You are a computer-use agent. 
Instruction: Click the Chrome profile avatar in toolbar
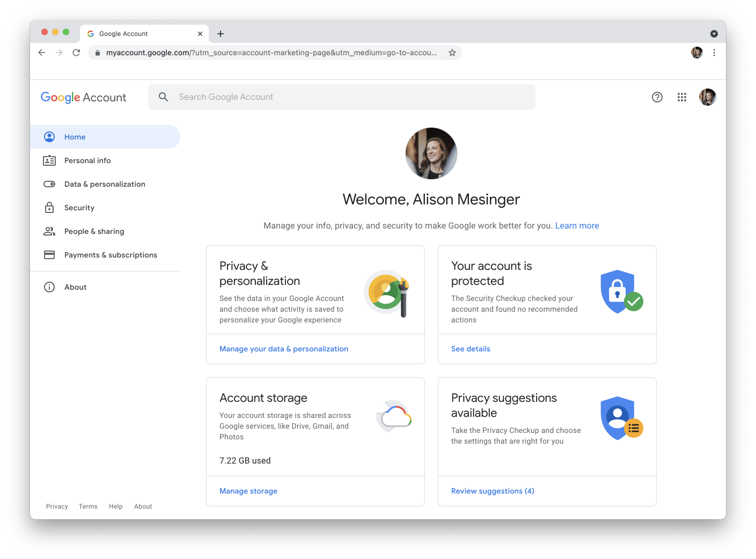tap(697, 53)
